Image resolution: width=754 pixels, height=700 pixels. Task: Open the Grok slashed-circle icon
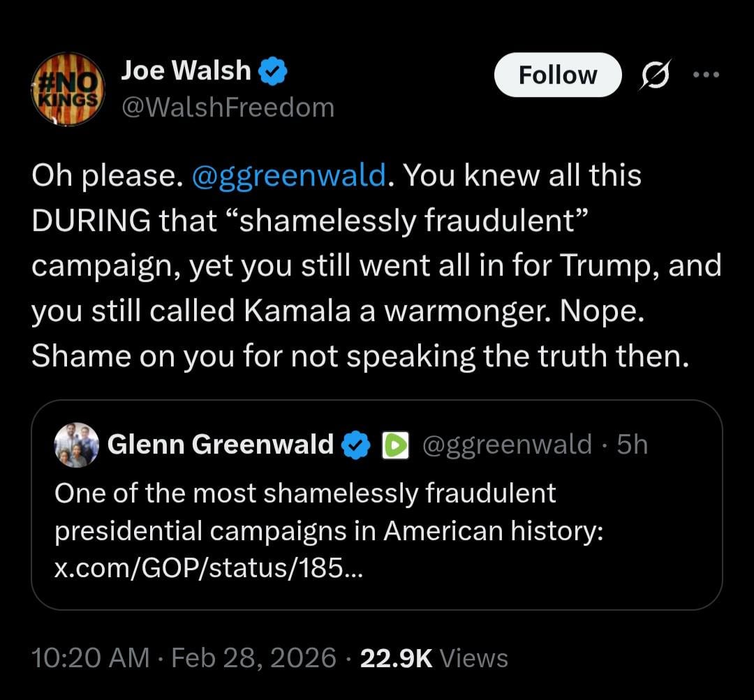(x=656, y=75)
